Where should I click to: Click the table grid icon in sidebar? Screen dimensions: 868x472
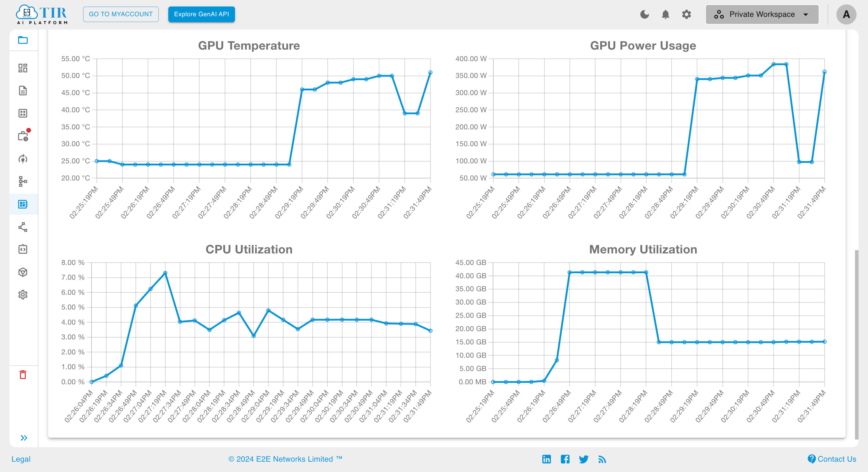[23, 113]
